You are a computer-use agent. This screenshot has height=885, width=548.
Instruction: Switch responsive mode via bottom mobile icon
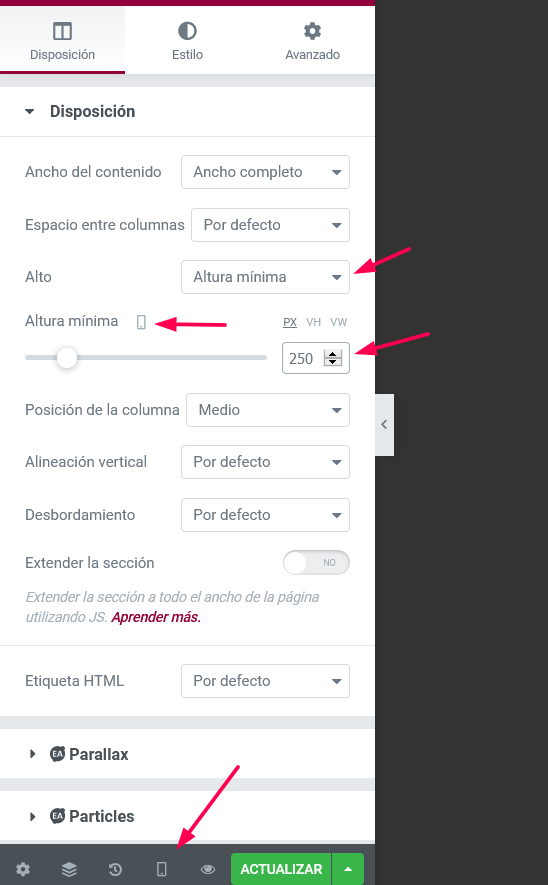pyautogui.click(x=161, y=869)
